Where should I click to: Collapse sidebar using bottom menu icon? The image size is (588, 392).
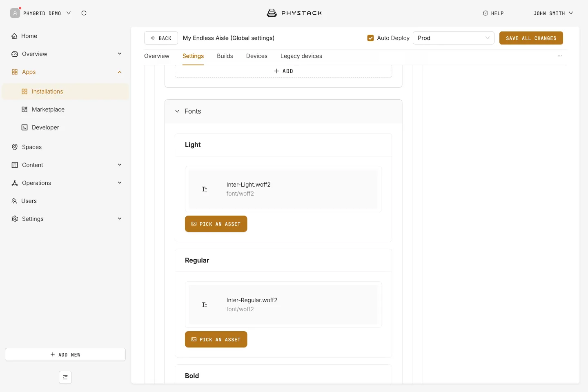click(65, 377)
